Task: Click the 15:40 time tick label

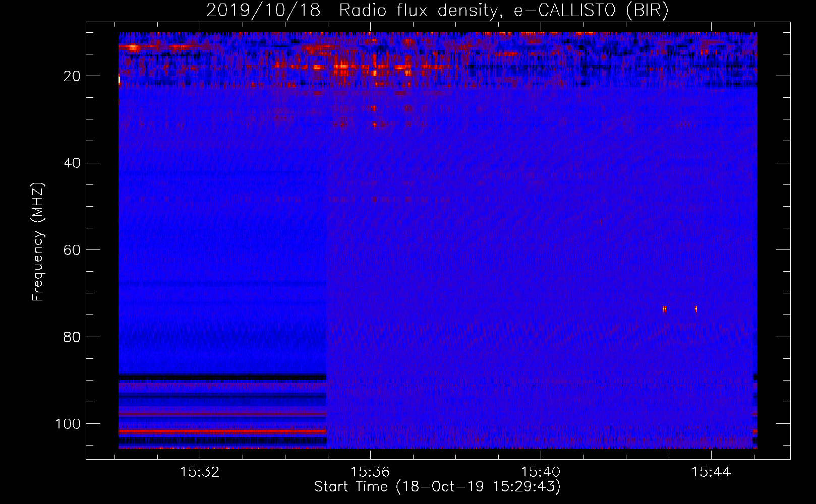Action: click(x=541, y=472)
